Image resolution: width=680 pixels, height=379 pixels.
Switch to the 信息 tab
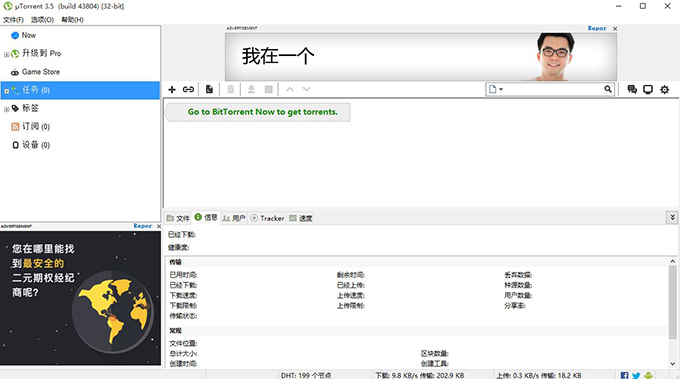(x=206, y=217)
